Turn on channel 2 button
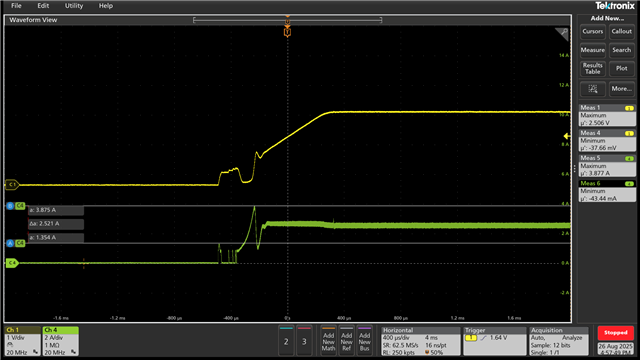This screenshot has width=640, height=360. [286, 340]
